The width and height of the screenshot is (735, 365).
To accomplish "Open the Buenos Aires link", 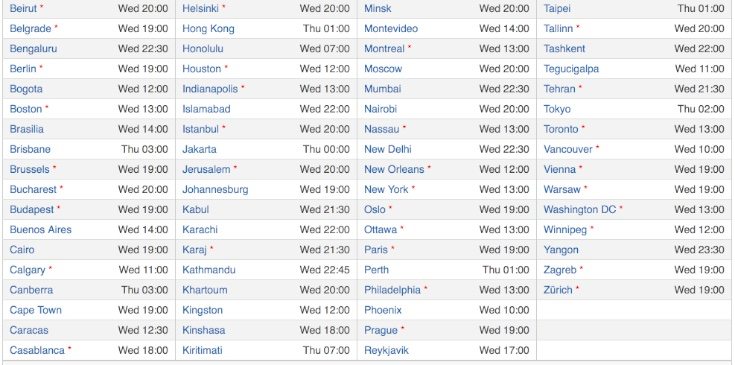I will [x=40, y=230].
